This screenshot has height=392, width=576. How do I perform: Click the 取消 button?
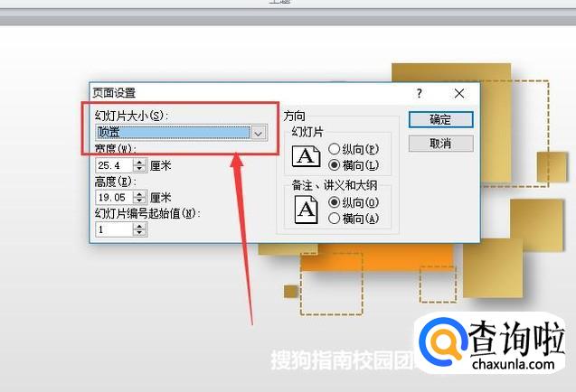(x=441, y=144)
